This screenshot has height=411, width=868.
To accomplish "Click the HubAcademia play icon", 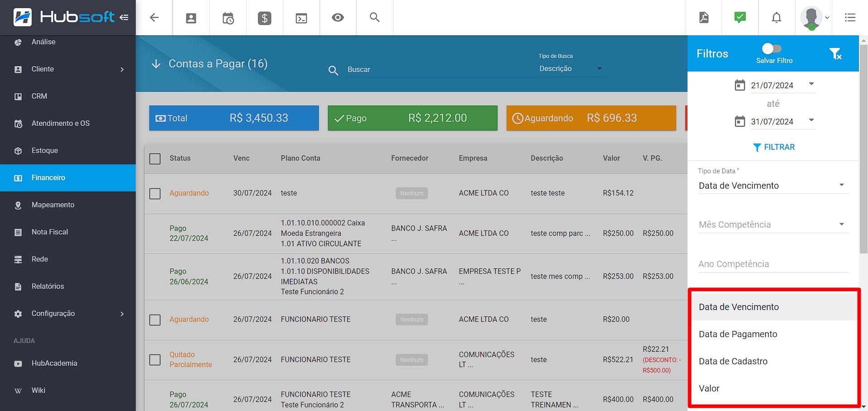I will (18, 363).
